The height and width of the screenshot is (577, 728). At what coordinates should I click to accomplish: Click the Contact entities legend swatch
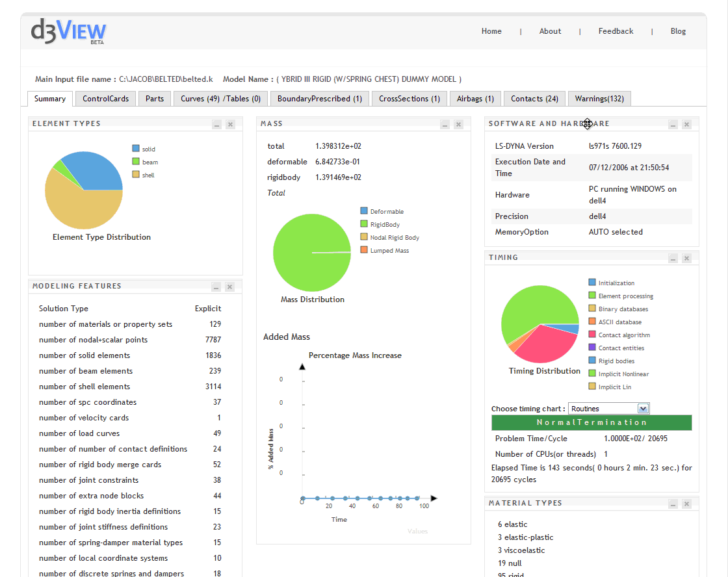(592, 347)
